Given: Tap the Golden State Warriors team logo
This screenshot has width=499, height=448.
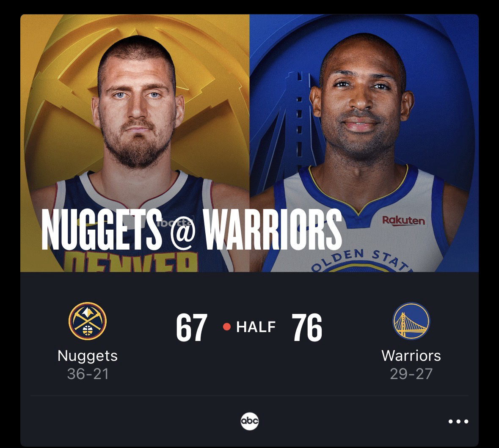Looking at the screenshot, I should click(x=411, y=321).
